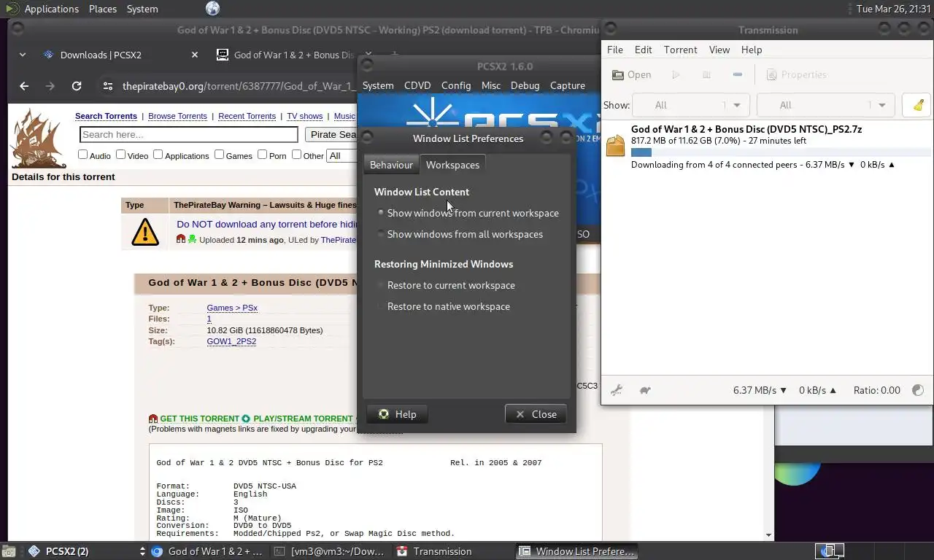Close the Downloads | PCSX2 browser tab
The image size is (934, 560).
(195, 55)
